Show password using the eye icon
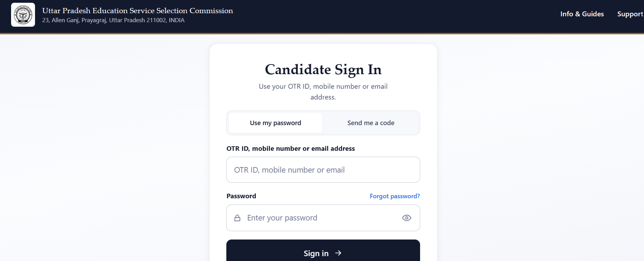The height and width of the screenshot is (261, 644). [x=407, y=218]
